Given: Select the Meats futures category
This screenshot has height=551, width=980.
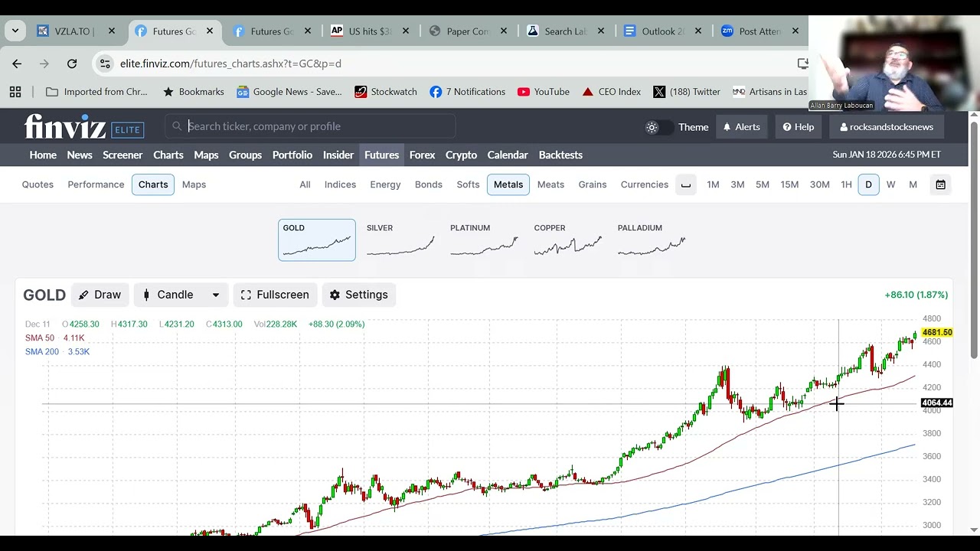Looking at the screenshot, I should coord(550,184).
